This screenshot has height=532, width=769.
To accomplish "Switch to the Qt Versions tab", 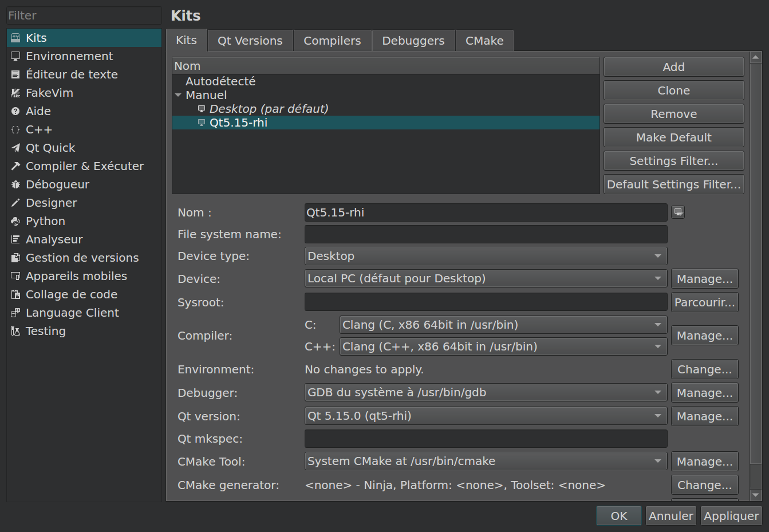I will pos(250,41).
